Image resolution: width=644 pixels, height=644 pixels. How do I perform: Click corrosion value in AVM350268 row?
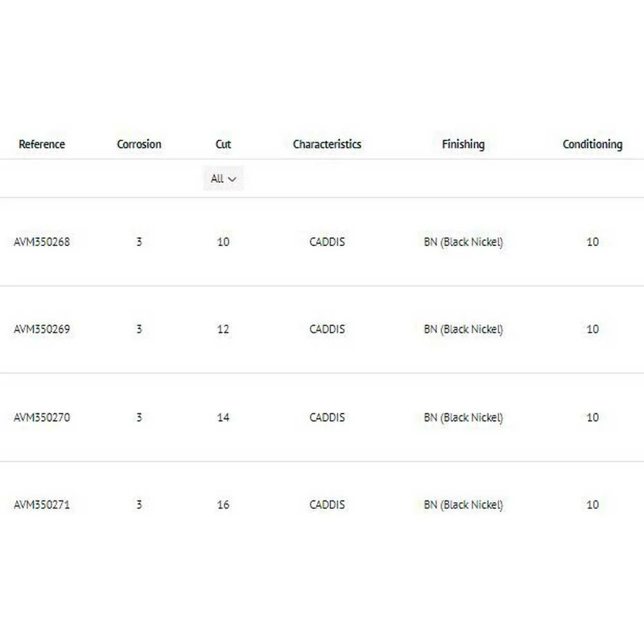(139, 242)
